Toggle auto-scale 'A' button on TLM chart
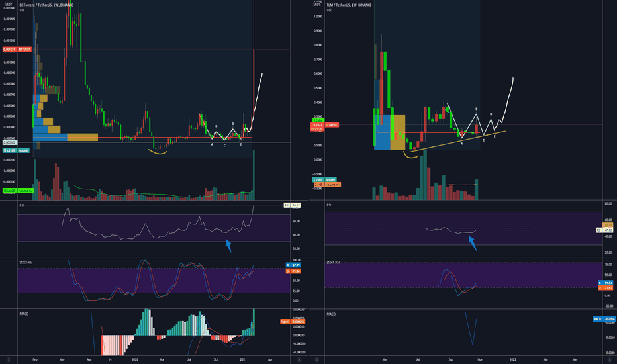The image size is (617, 364). coord(610,359)
